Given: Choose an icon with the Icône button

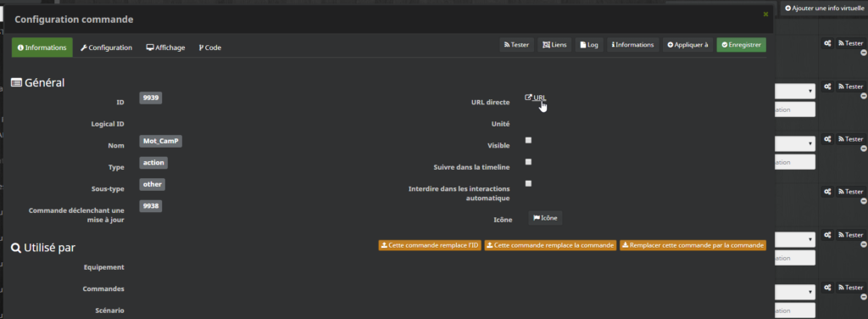Looking at the screenshot, I should coord(545,218).
